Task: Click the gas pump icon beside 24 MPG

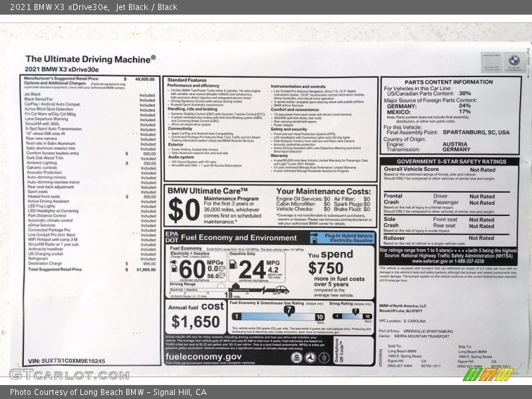Action: tap(233, 264)
